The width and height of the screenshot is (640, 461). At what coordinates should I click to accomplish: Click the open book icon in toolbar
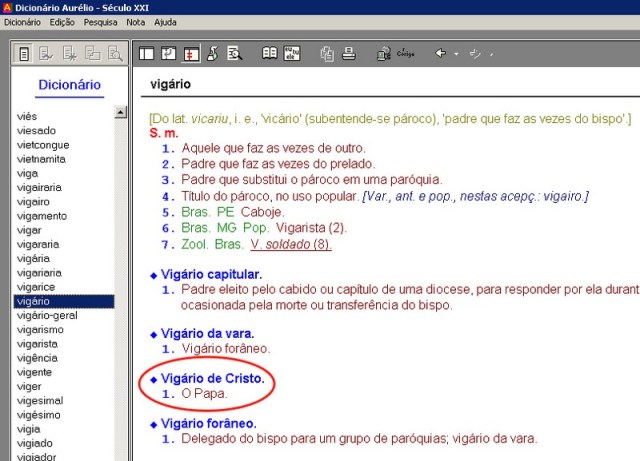tap(270, 53)
